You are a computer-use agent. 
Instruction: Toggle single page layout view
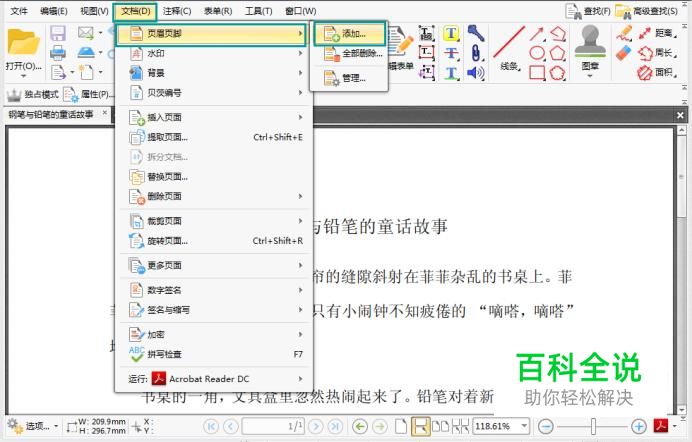pos(401,426)
